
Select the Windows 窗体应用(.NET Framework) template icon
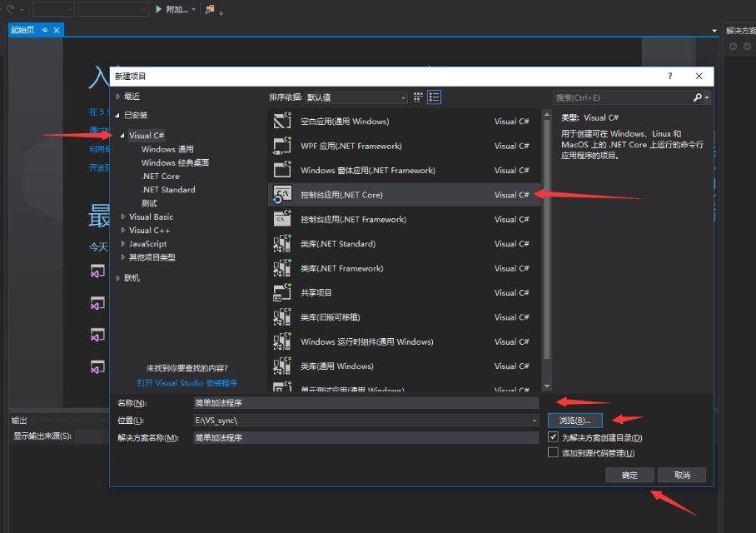[x=282, y=170]
